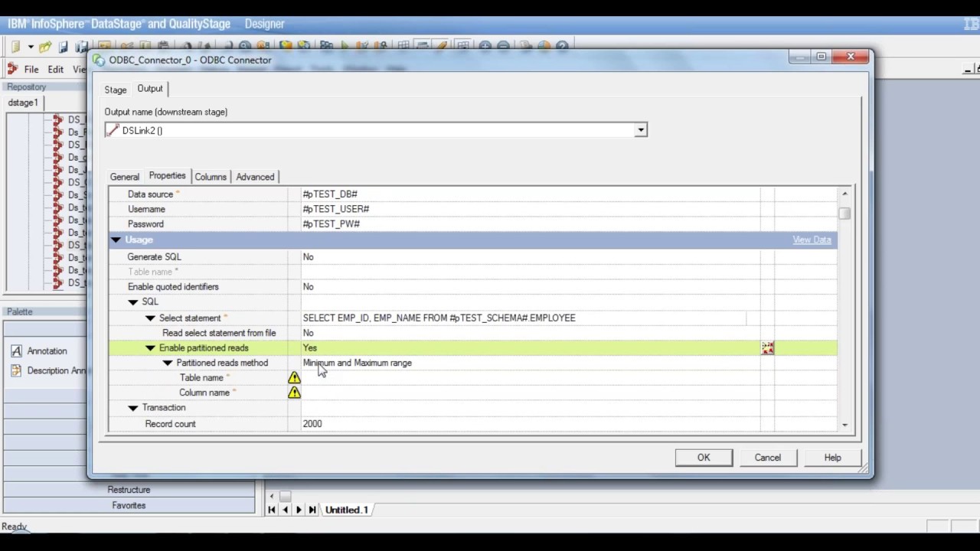Click OK to confirm connector settings
Image resolution: width=980 pixels, height=551 pixels.
point(704,458)
